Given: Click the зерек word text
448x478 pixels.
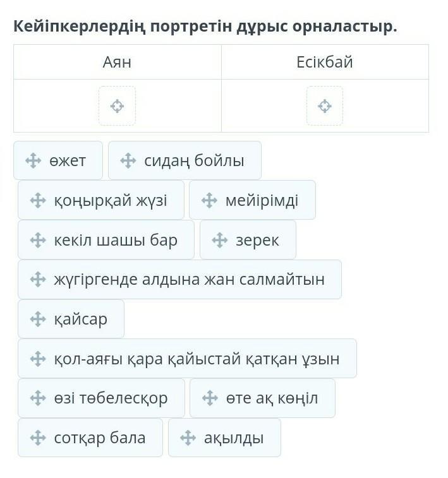Looking at the screenshot, I should 257,240.
